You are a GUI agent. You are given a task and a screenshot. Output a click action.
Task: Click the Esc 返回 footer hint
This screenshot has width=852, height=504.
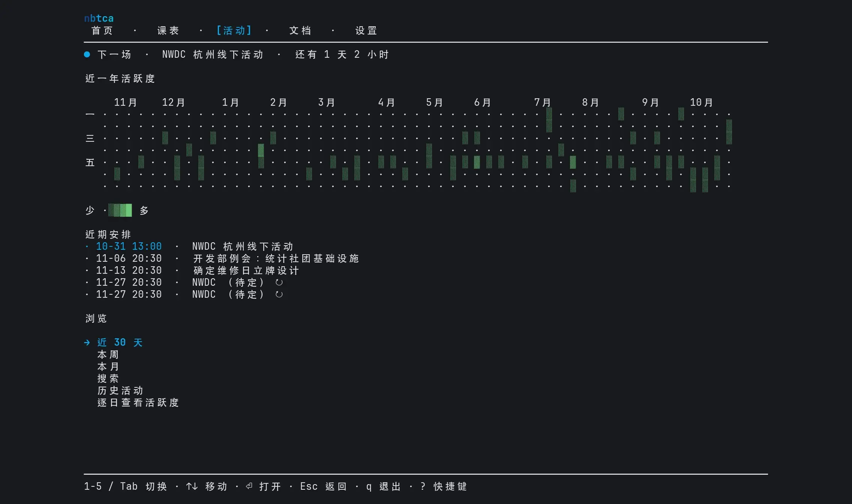point(324,486)
